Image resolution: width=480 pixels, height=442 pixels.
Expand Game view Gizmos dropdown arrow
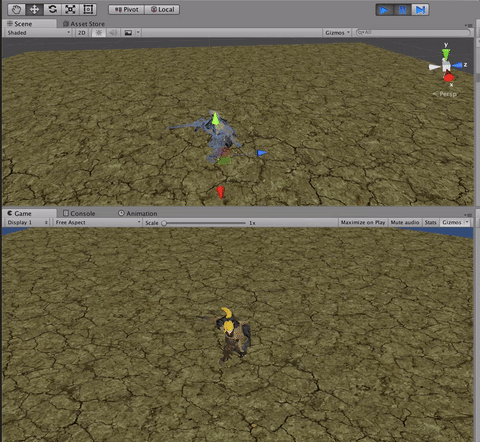pyautogui.click(x=467, y=222)
